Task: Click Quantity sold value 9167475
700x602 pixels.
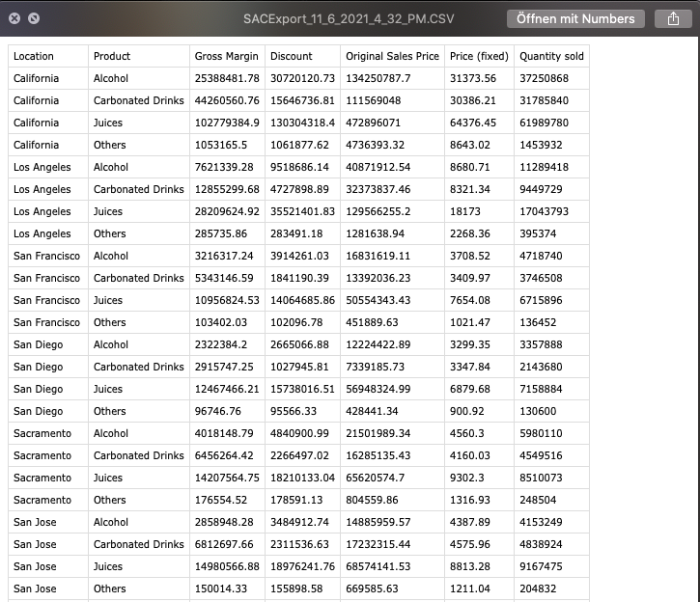Action: [541, 566]
